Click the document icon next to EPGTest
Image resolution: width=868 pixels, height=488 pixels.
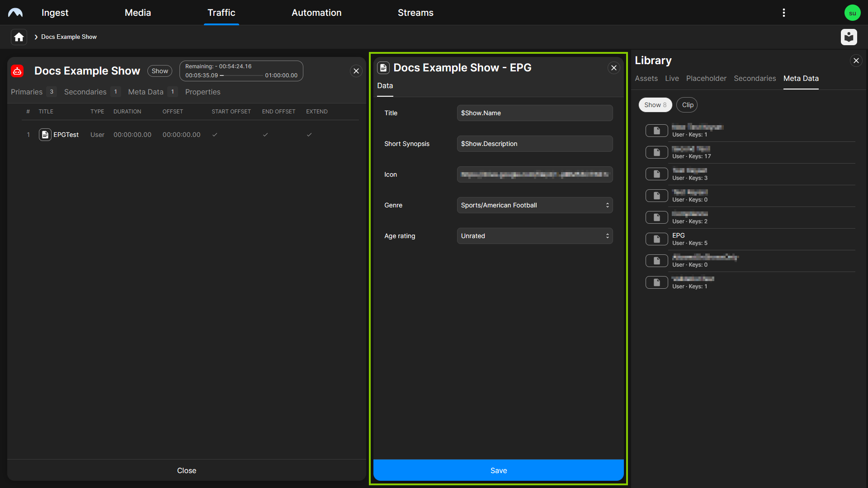(45, 134)
